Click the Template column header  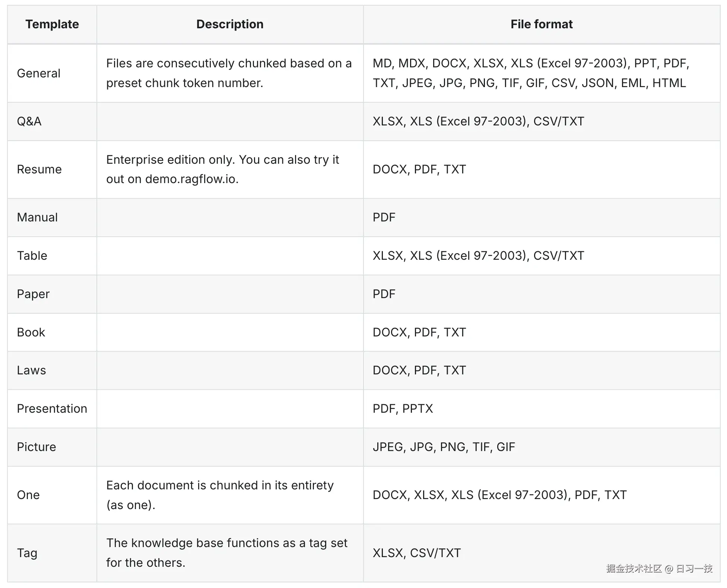click(x=52, y=25)
